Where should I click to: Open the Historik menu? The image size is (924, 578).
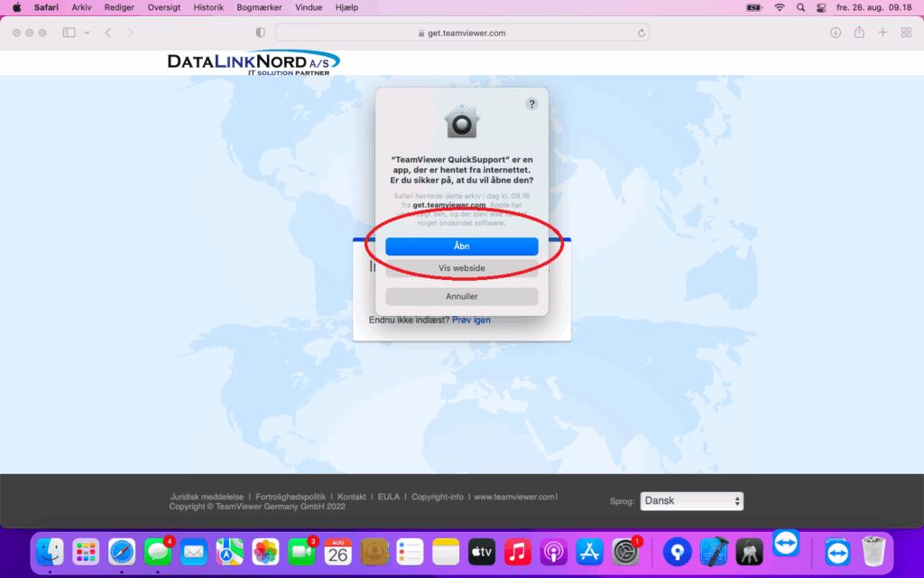pyautogui.click(x=208, y=7)
